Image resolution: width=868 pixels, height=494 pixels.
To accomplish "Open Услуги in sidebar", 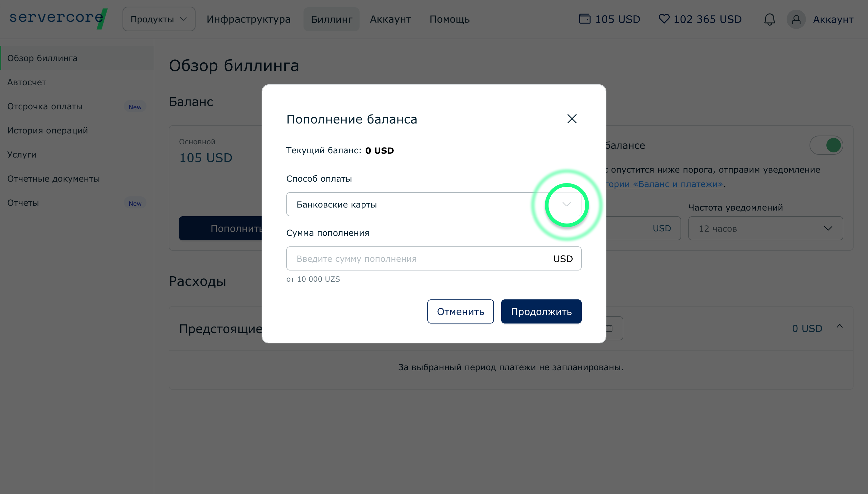I will click(77, 154).
